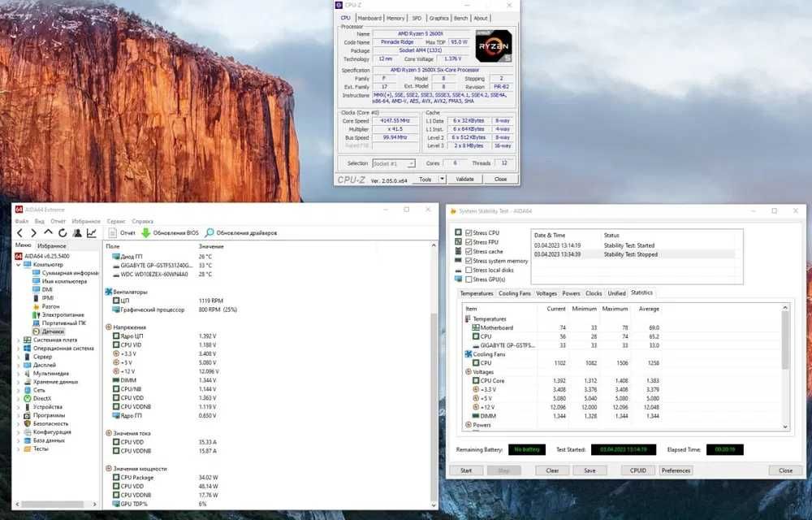Open Файл menu in AIDA64
The image size is (812, 520).
(x=21, y=221)
